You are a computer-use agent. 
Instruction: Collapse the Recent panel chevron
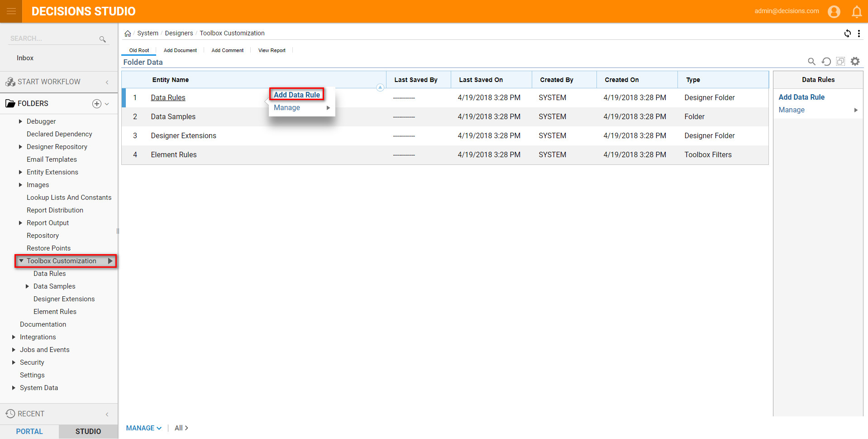107,414
